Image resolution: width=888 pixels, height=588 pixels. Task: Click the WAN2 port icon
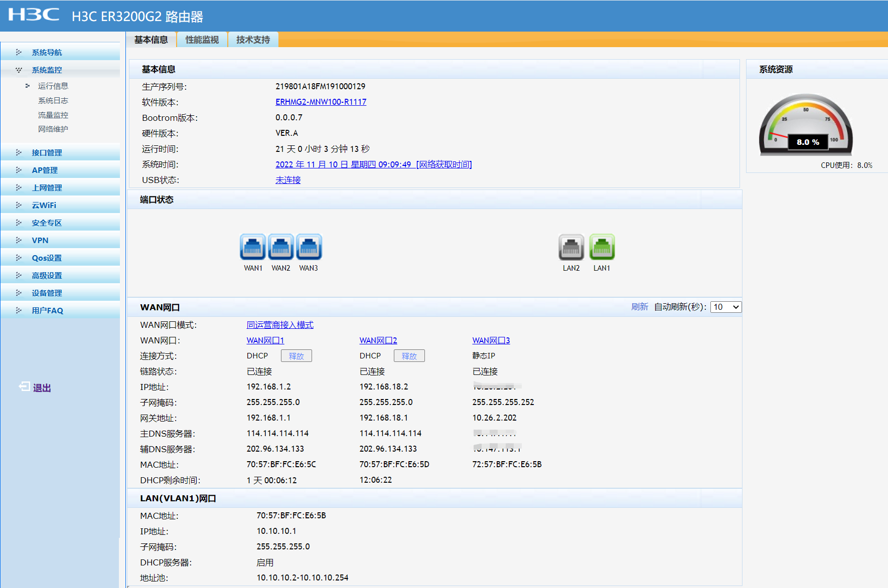click(281, 247)
